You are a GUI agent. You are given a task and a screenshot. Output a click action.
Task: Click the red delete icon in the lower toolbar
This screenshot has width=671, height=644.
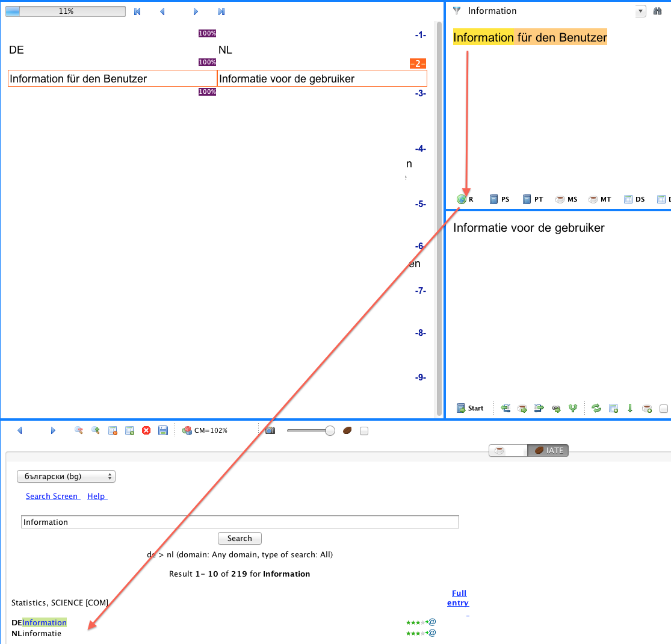pyautogui.click(x=146, y=430)
